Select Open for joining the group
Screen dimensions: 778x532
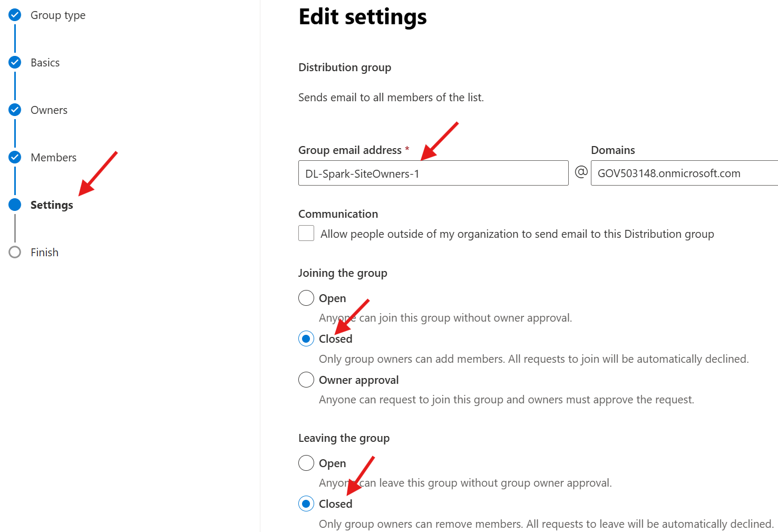[306, 298]
